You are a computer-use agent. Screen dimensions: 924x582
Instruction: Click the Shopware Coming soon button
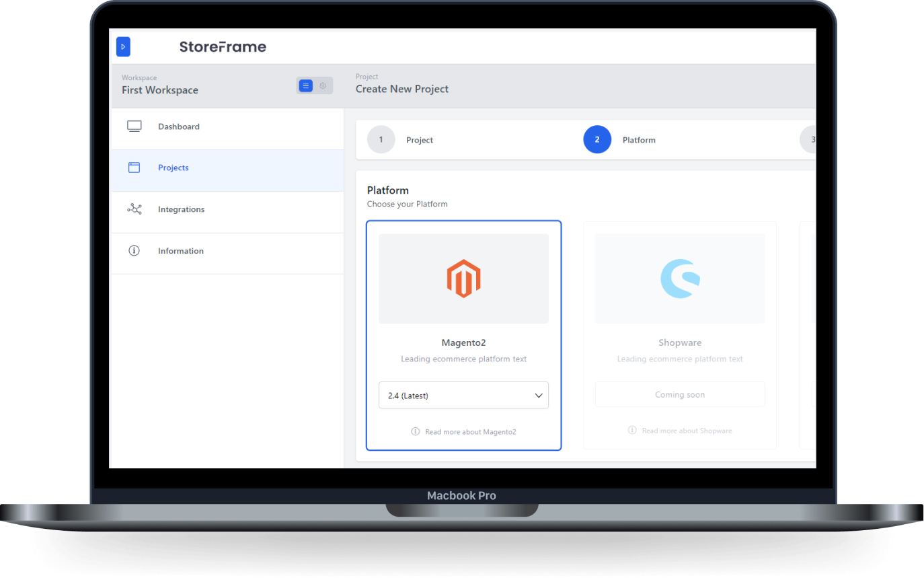[680, 394]
